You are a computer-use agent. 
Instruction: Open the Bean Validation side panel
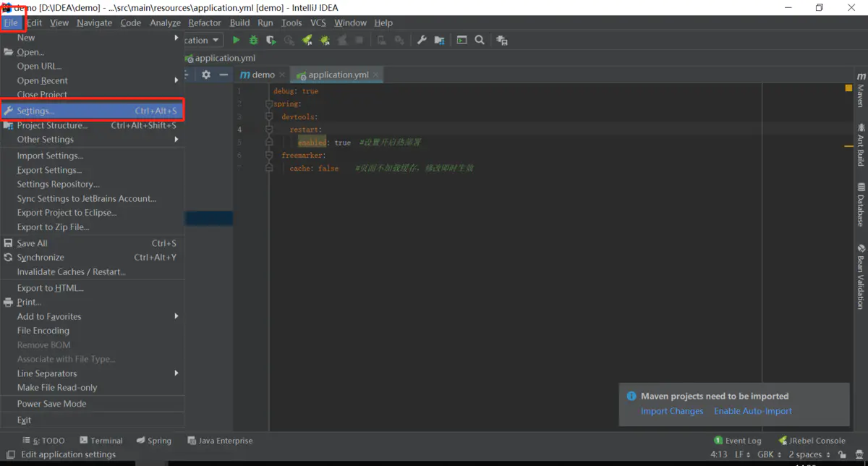click(861, 276)
